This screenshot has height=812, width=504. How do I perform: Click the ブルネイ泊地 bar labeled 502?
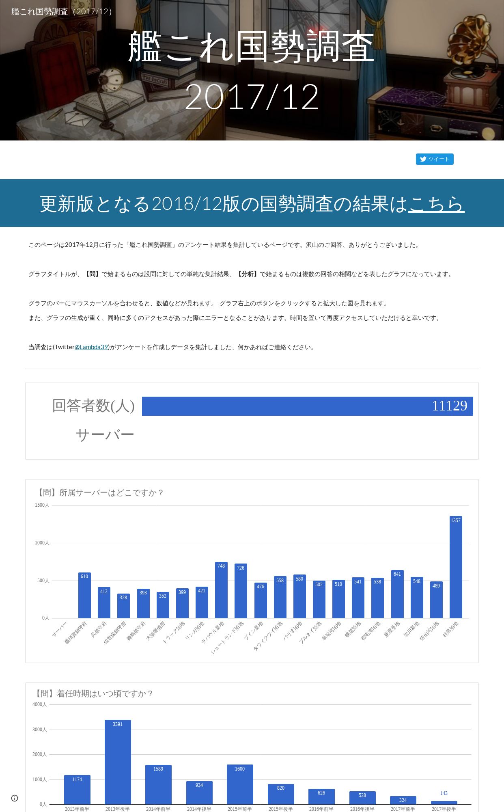point(319,599)
